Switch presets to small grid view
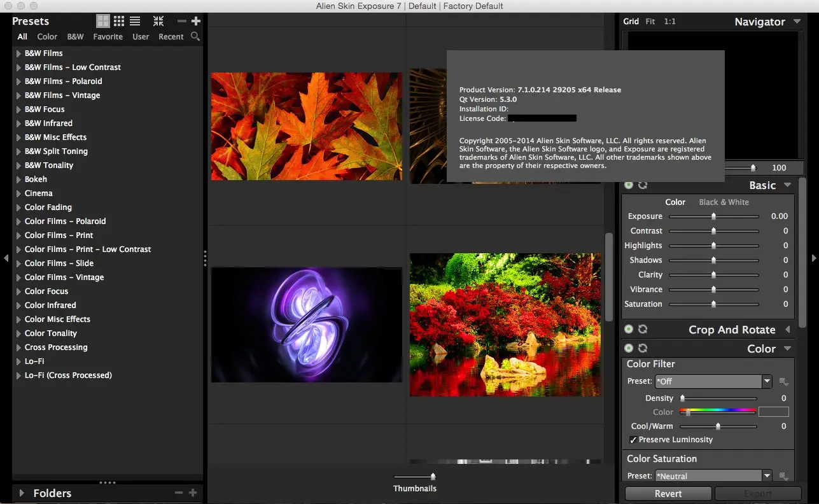The image size is (819, 504). (x=119, y=22)
